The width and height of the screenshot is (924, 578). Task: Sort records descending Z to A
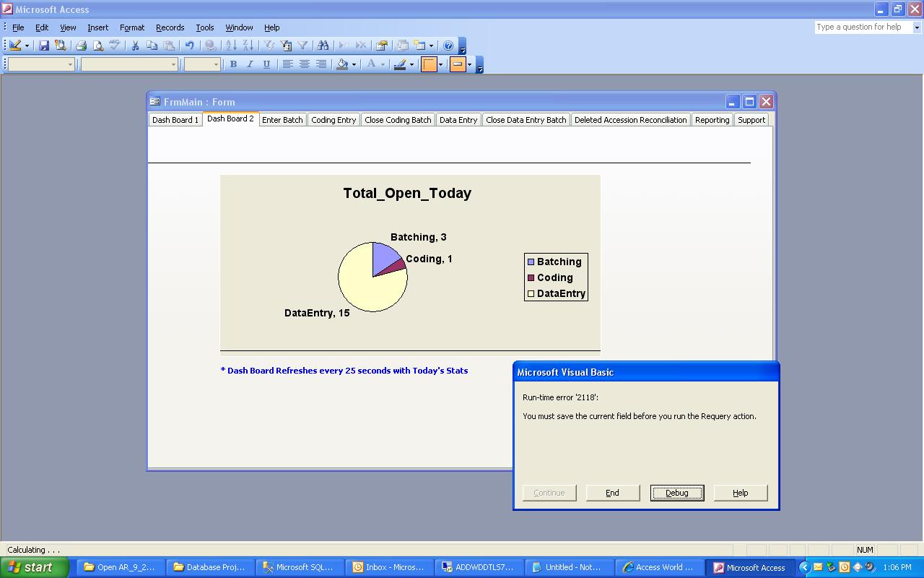click(248, 46)
